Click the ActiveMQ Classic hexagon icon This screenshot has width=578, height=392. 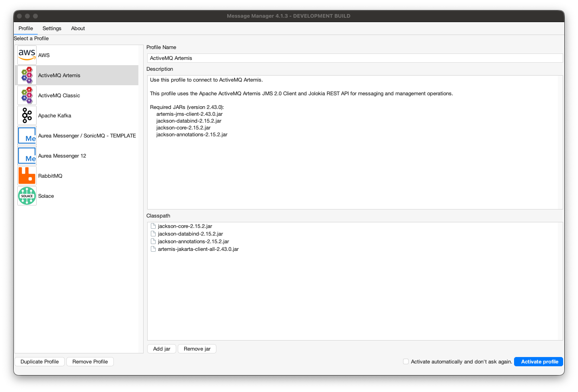click(x=27, y=95)
